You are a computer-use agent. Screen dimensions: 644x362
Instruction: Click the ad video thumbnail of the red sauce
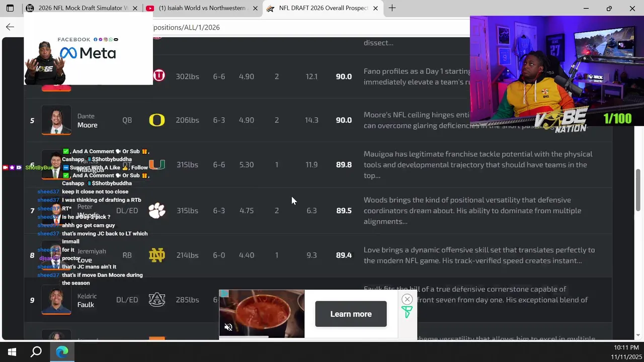pyautogui.click(x=262, y=314)
